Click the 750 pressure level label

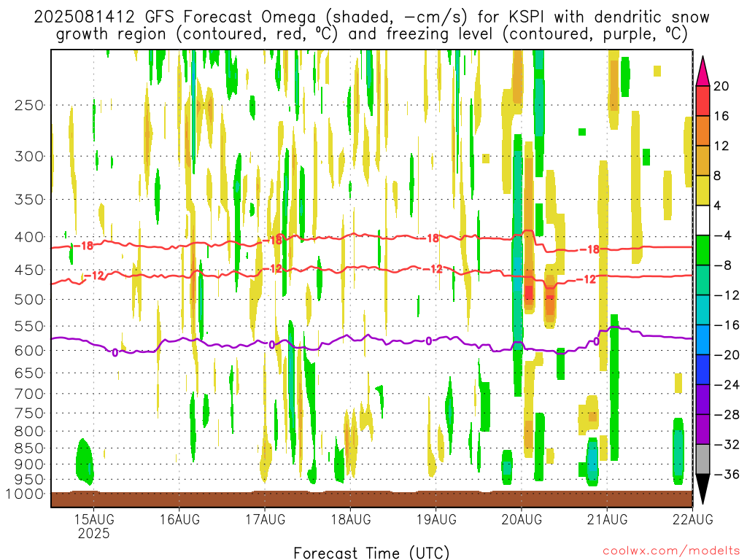[x=29, y=413]
